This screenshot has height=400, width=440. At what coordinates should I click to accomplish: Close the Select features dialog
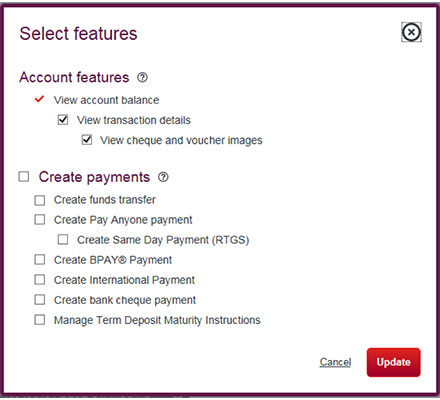411,32
